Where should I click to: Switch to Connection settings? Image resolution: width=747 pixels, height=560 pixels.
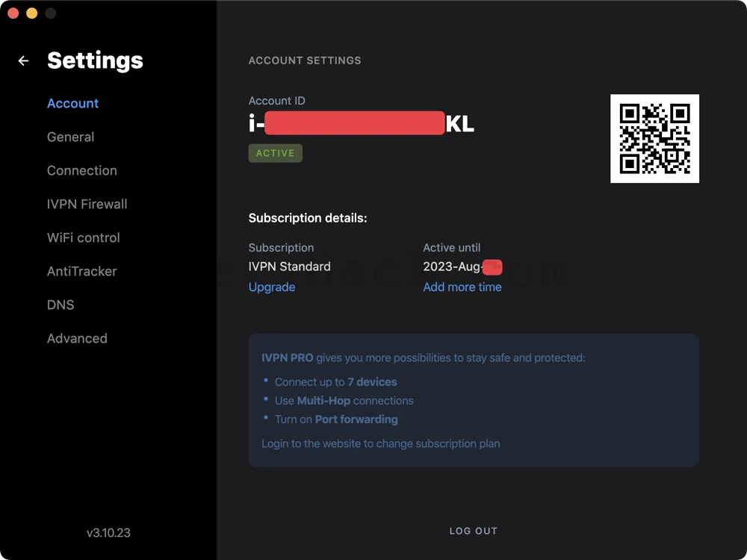point(82,170)
